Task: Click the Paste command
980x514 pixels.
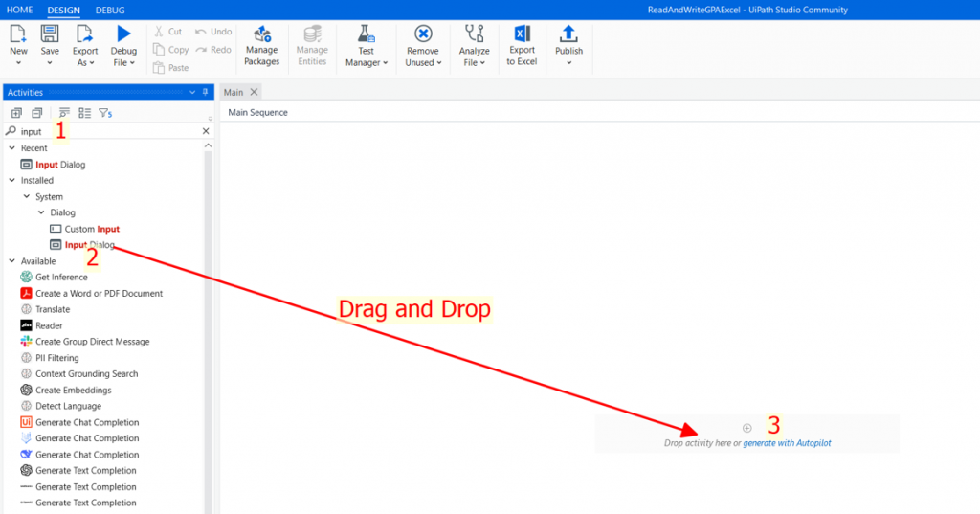Action: coord(170,68)
